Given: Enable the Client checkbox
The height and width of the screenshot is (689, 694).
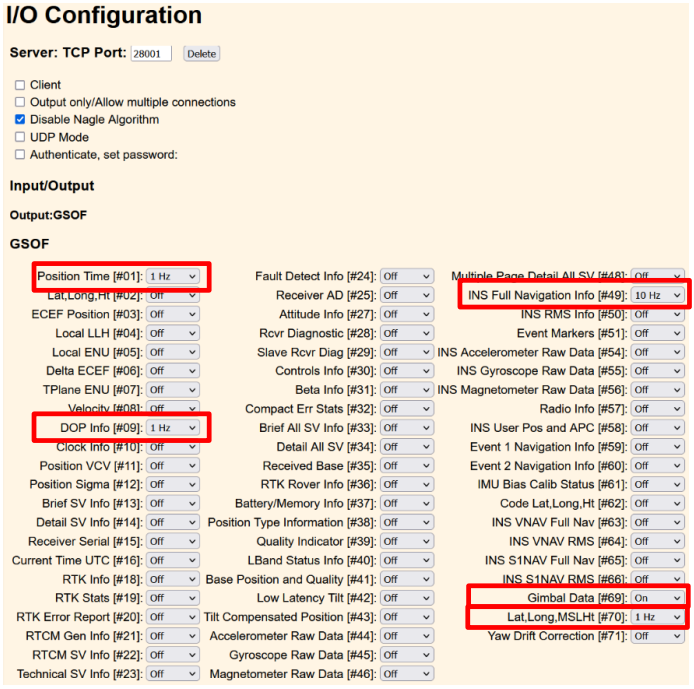Looking at the screenshot, I should 20,85.
